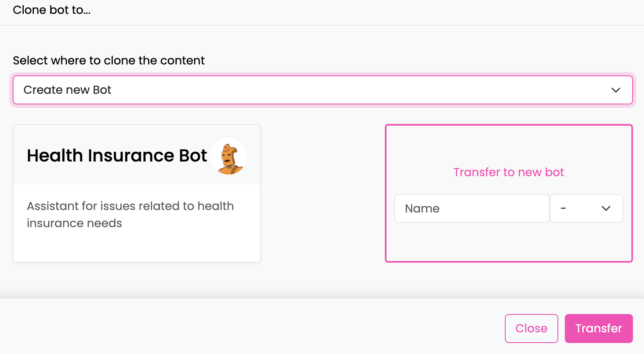This screenshot has height=354, width=644.
Task: Click the "Create new Bot" selected option text
Action: click(67, 90)
